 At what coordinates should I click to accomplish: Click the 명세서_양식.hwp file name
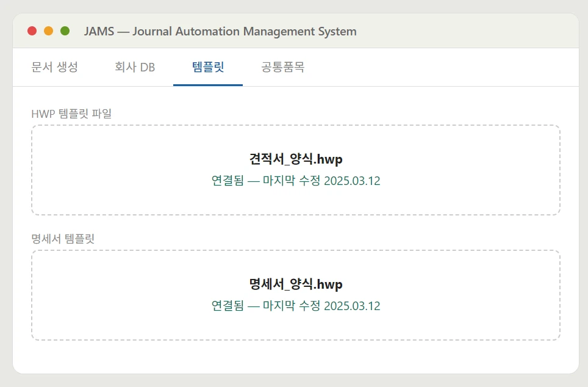click(296, 284)
